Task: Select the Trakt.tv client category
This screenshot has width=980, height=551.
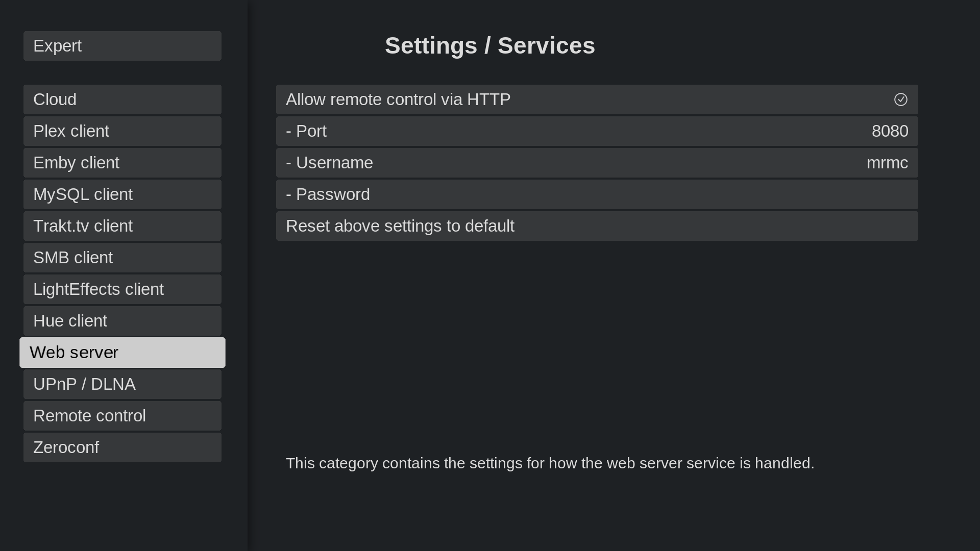Action: (x=122, y=226)
